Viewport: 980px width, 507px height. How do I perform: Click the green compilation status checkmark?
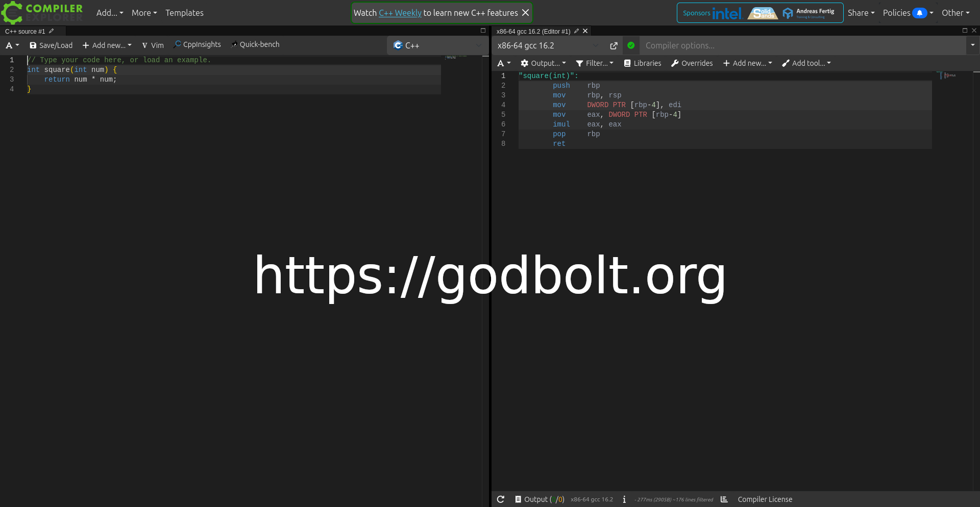pyautogui.click(x=631, y=45)
